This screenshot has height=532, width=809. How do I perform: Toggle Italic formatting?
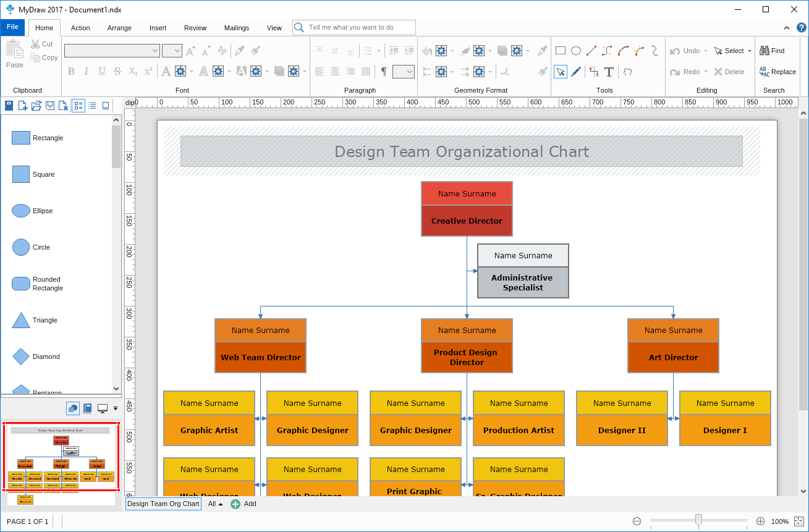87,72
